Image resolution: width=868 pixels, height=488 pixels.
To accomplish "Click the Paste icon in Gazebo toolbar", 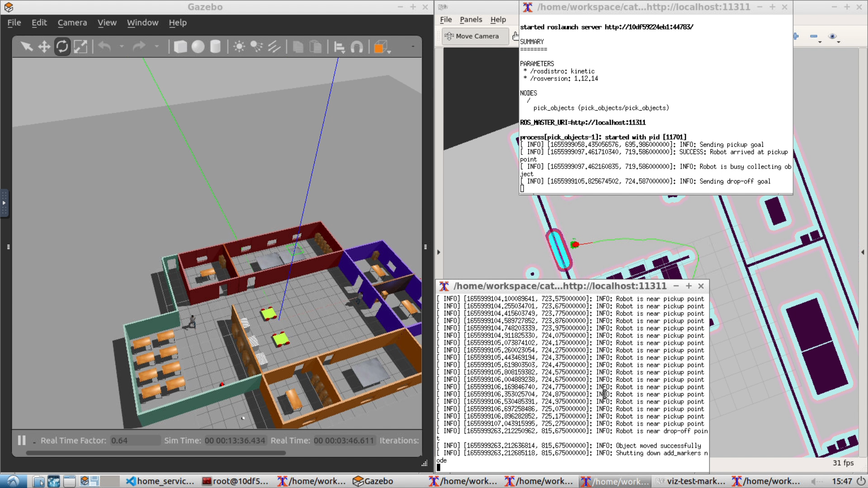I will click(x=316, y=47).
